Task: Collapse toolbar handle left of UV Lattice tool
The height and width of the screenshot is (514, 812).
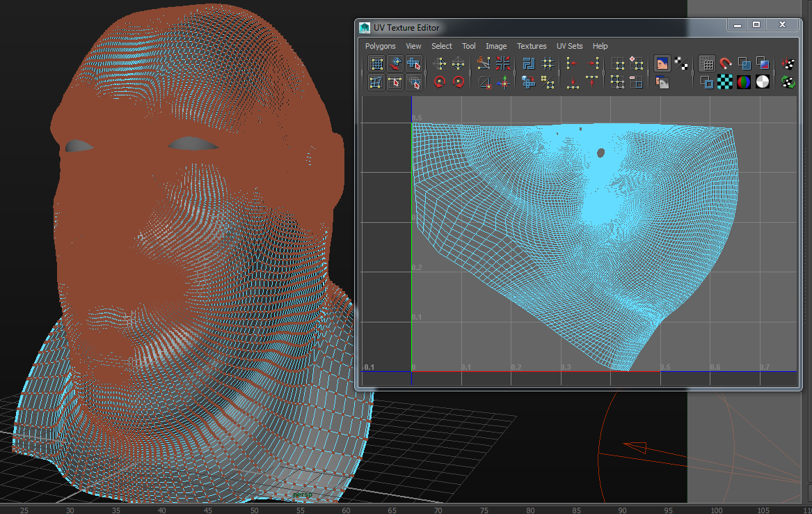Action: 363,73
